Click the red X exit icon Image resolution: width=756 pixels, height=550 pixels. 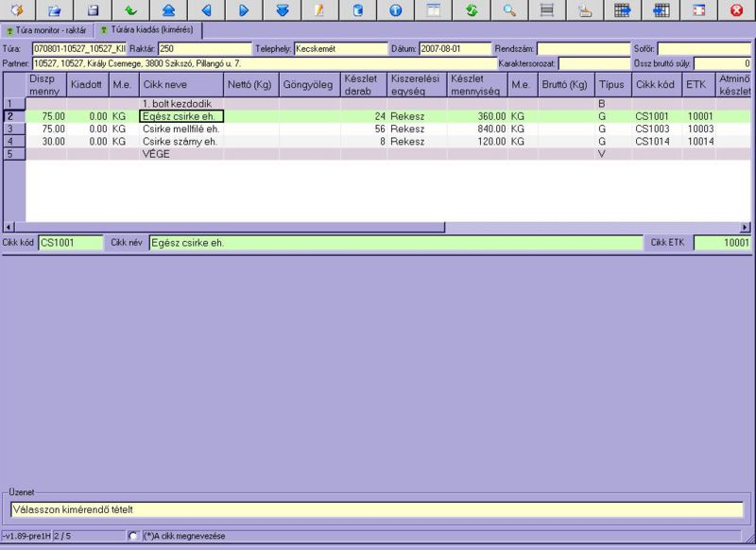736,10
